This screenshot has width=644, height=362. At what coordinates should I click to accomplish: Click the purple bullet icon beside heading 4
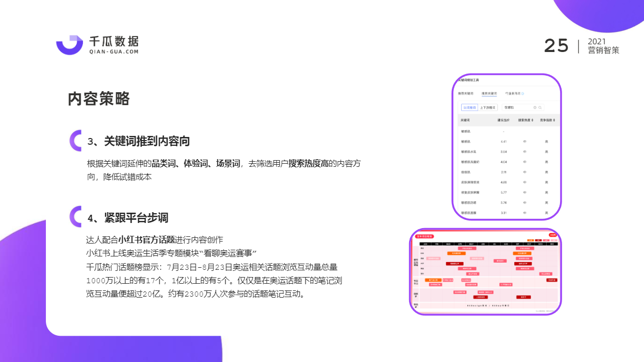75,217
